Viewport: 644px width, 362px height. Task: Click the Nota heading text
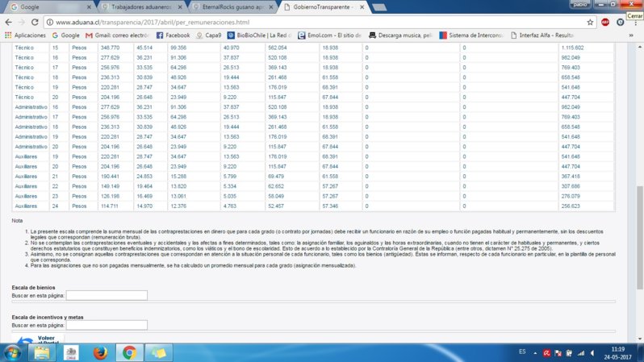click(17, 220)
